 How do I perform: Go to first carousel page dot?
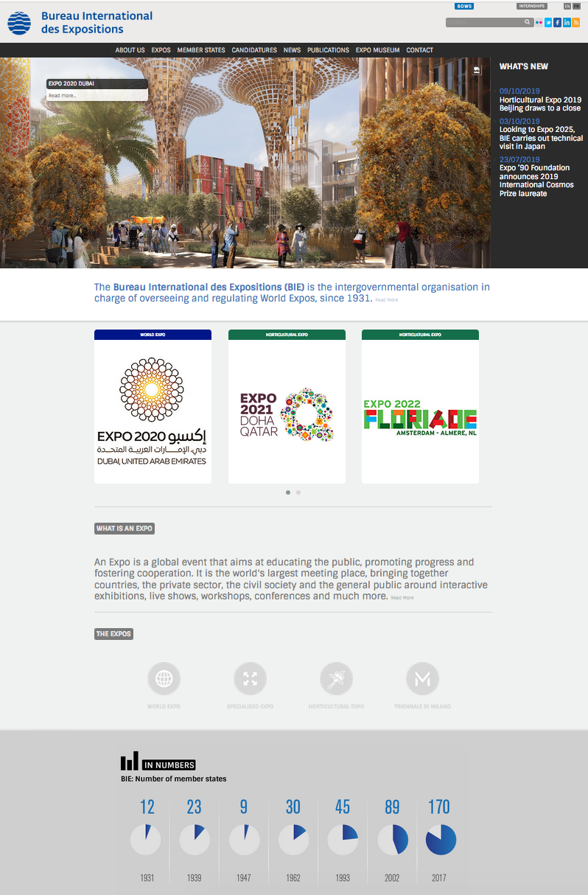tap(288, 492)
